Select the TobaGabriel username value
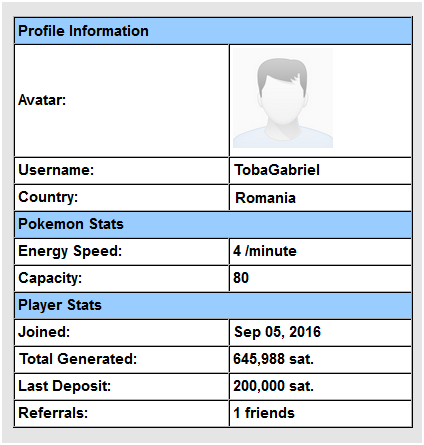This screenshot has height=445, width=424. (277, 170)
